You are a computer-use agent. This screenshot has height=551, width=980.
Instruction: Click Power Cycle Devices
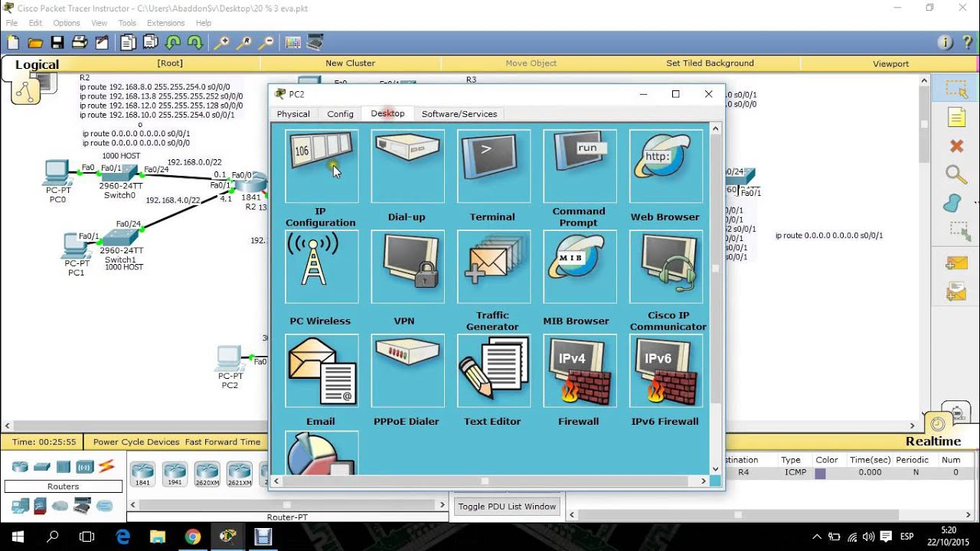[137, 442]
